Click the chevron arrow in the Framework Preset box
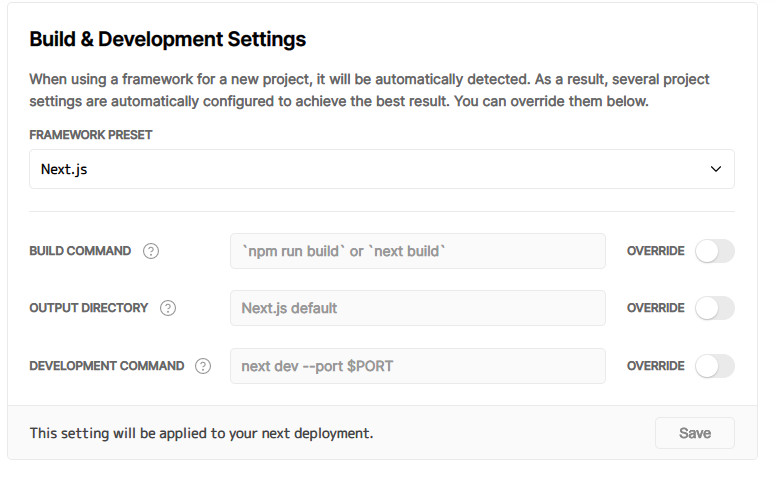Viewport: 776px width, 490px height. [x=715, y=170]
